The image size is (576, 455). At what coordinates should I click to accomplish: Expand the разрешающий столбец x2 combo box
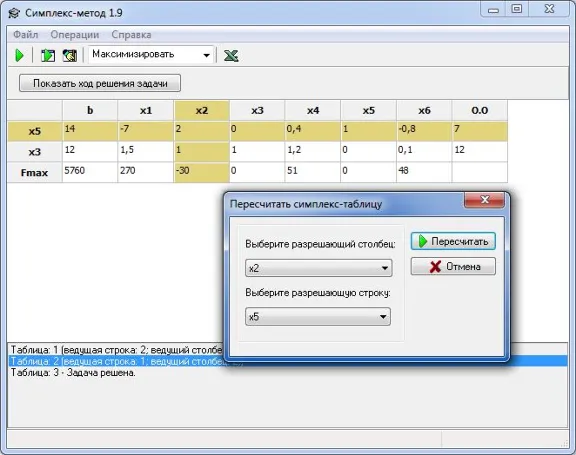318,268
